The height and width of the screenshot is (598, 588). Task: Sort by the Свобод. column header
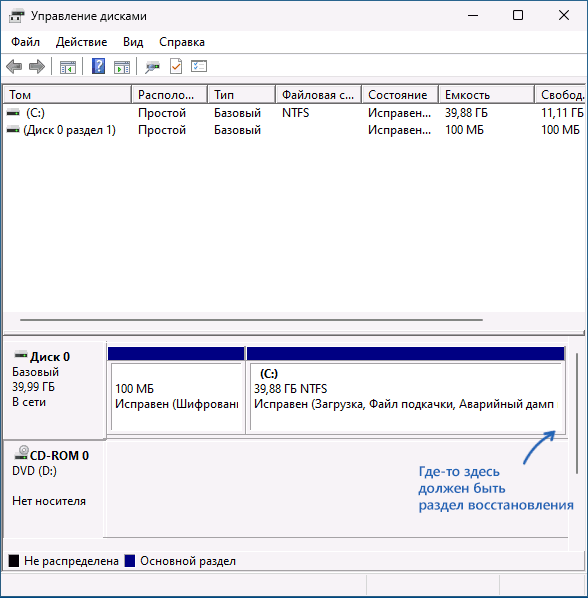560,95
